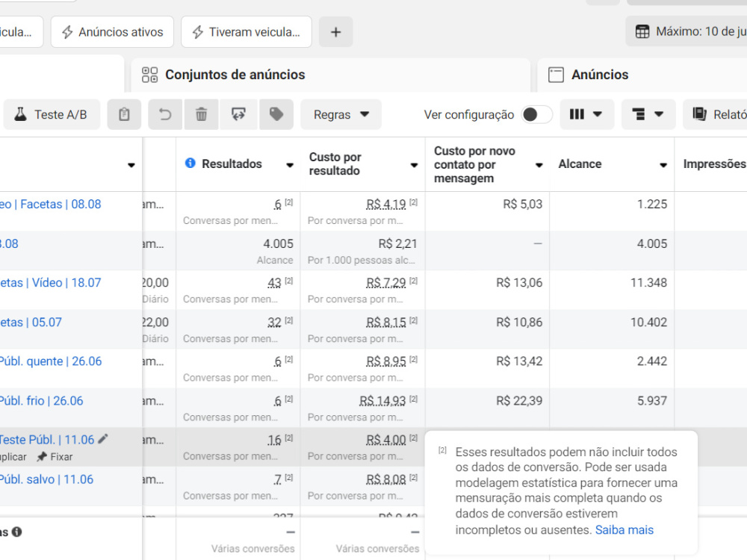Screen dimensions: 747x560
Task: Open the Públ. quente | 26.06 ad set
Action: click(51, 361)
